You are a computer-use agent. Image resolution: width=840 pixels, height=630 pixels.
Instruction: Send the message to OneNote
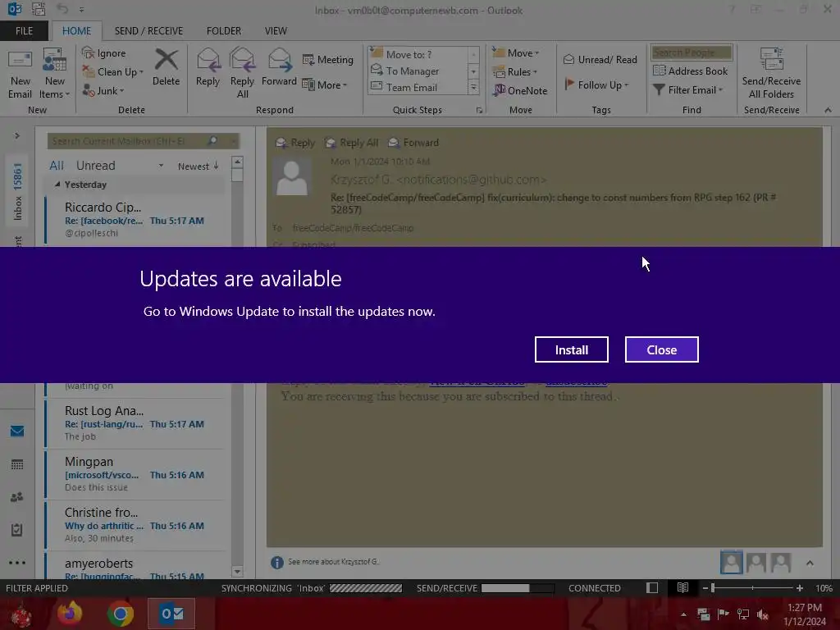[520, 90]
